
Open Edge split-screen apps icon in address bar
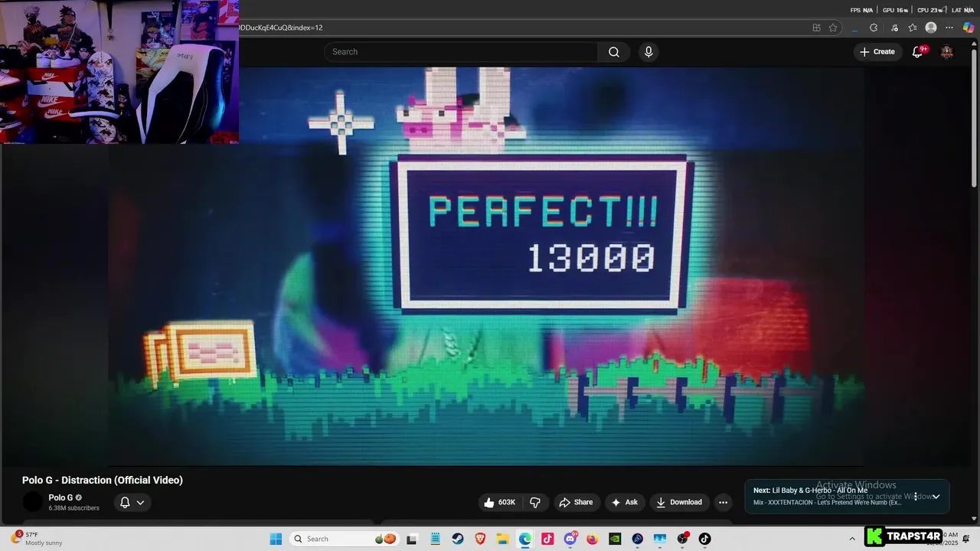816,28
